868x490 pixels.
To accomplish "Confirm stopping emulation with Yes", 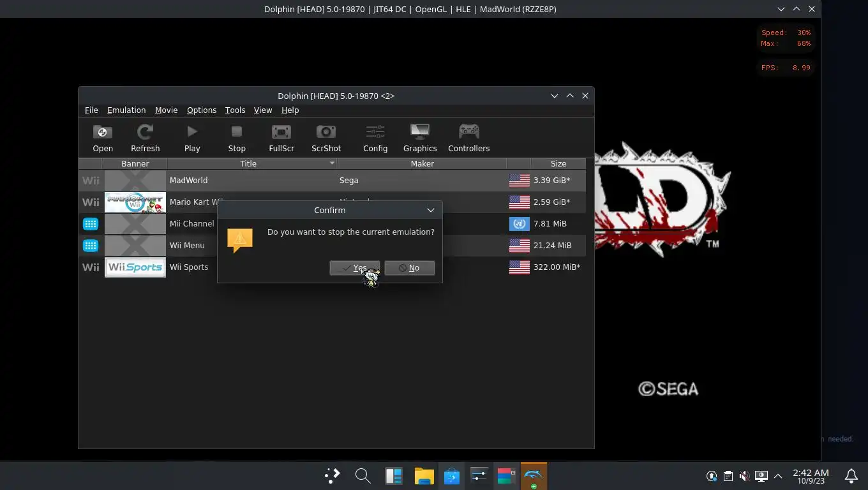I will (x=355, y=268).
